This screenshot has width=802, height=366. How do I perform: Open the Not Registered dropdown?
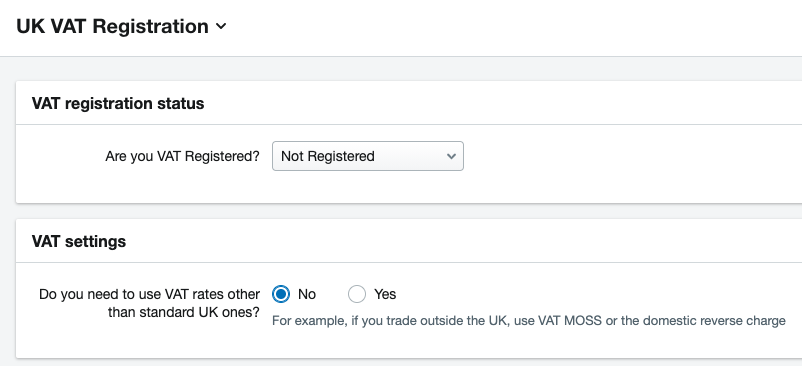coord(368,156)
